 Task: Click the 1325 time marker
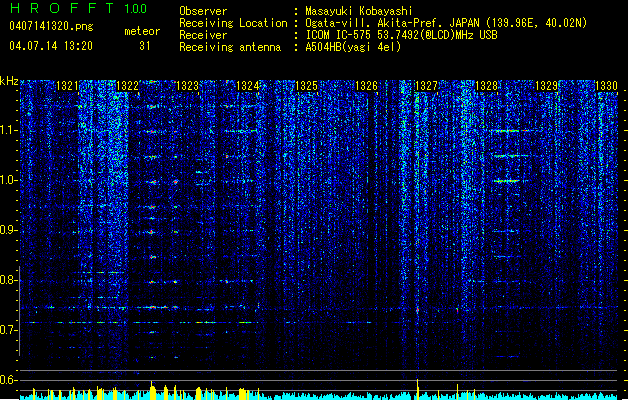coord(306,86)
